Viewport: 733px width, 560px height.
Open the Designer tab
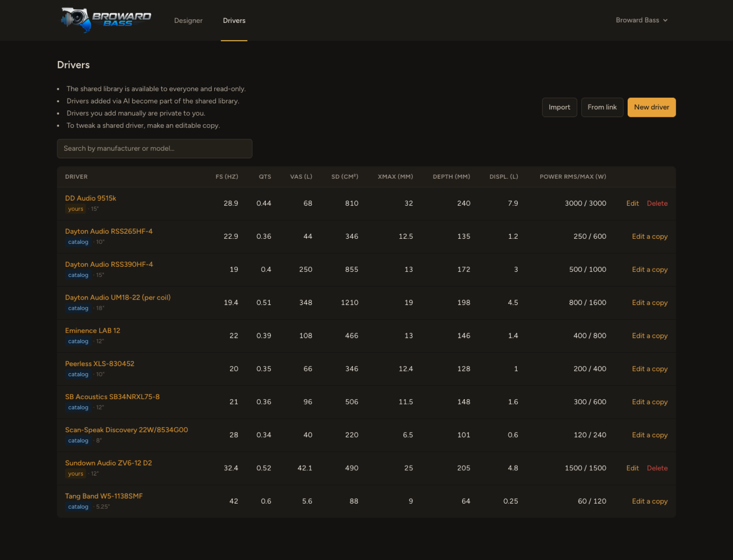coord(188,21)
